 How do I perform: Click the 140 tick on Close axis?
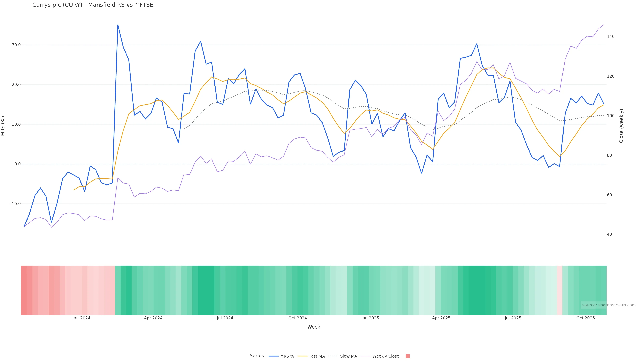point(610,37)
